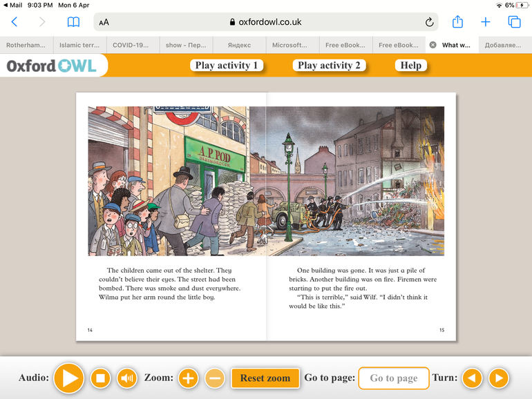Open the Help section
Image resolution: width=532 pixels, height=399 pixels.
click(410, 66)
